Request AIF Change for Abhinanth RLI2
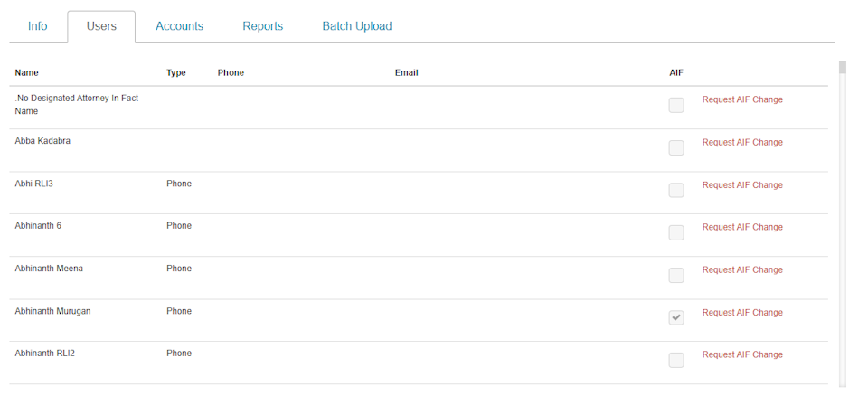The height and width of the screenshot is (396, 868). pyautogui.click(x=742, y=354)
